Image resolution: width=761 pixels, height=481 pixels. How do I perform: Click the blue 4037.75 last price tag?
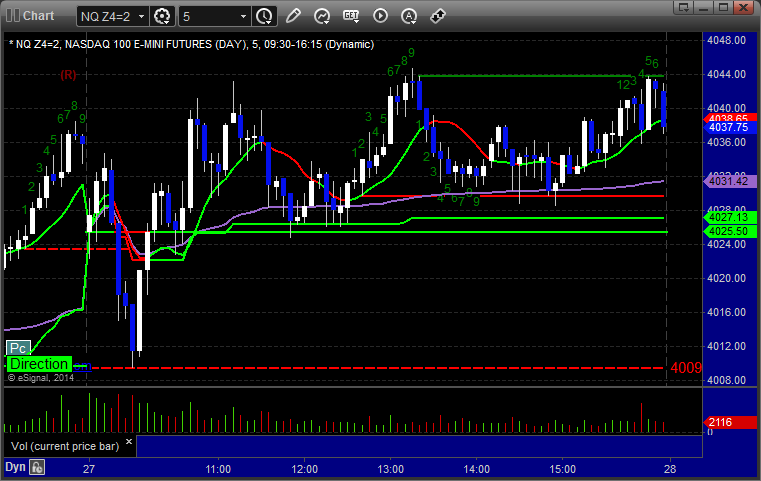(x=729, y=128)
